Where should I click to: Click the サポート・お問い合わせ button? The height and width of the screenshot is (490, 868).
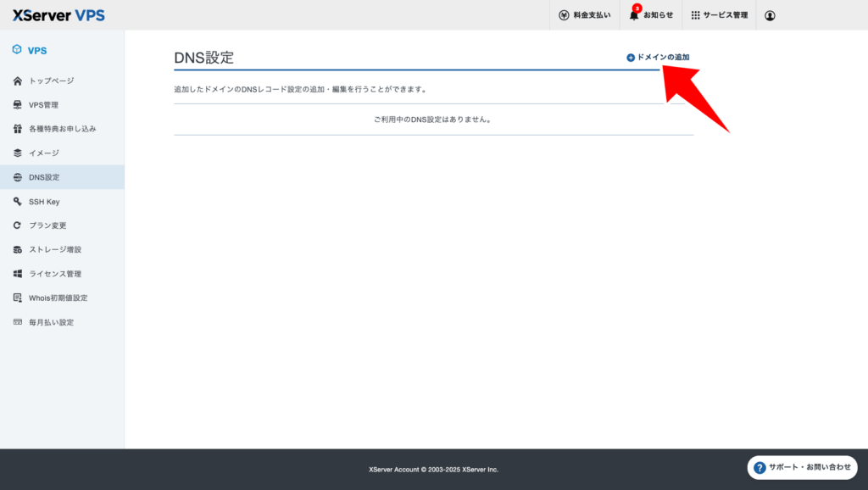[802, 468]
